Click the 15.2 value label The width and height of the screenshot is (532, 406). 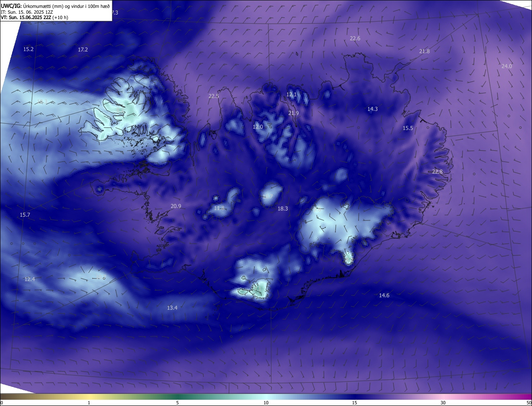coord(28,49)
